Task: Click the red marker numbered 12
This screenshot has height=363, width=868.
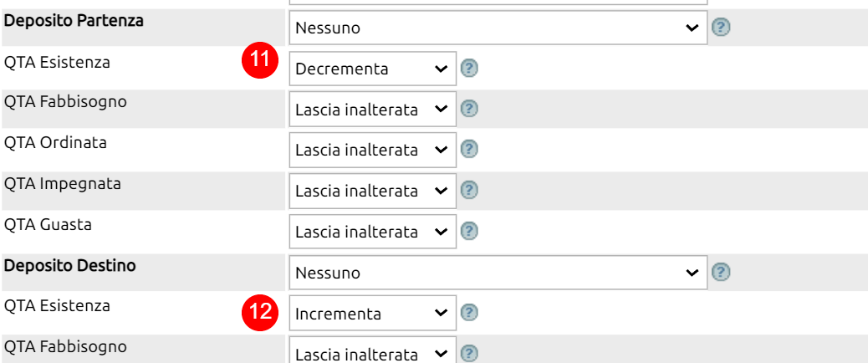Action: click(259, 313)
